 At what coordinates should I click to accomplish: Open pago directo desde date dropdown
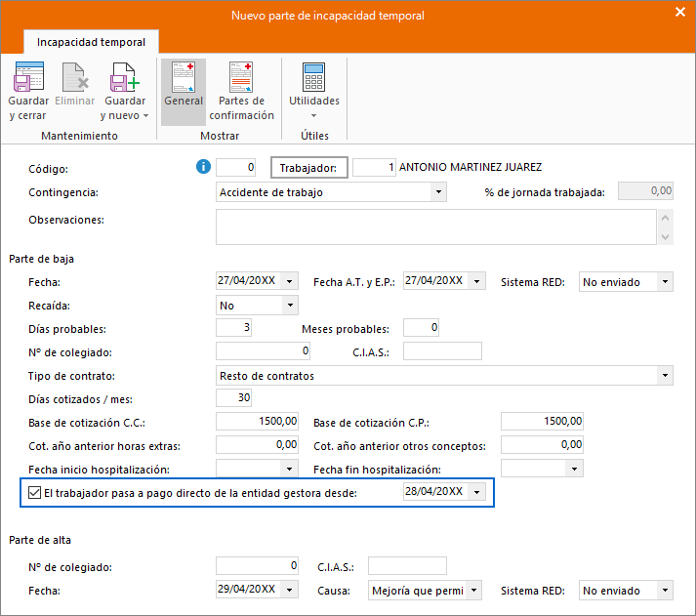(x=476, y=492)
